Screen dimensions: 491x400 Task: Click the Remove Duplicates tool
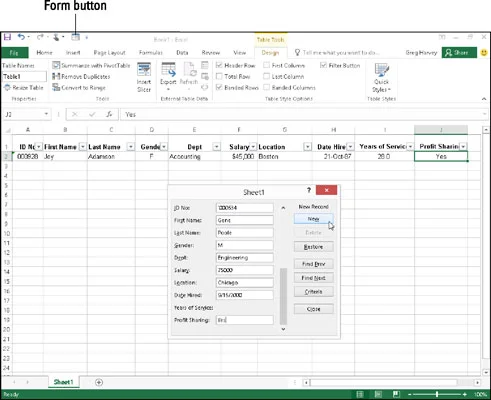81,77
